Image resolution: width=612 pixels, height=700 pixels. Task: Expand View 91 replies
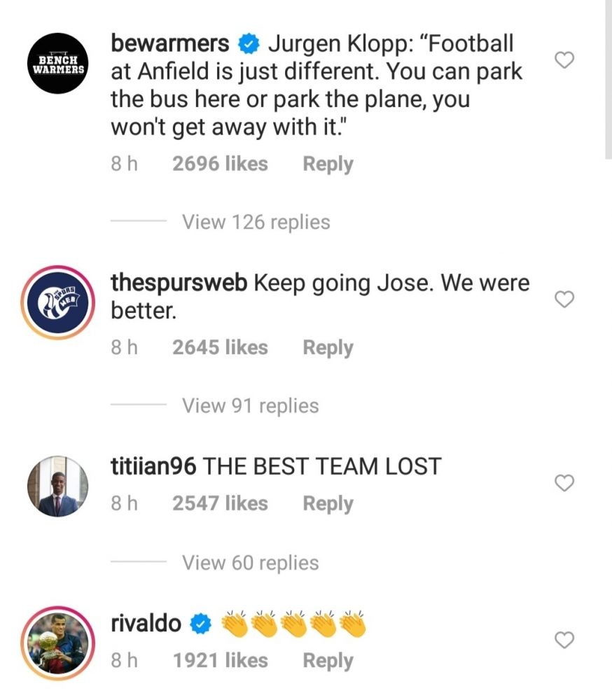tap(250, 406)
